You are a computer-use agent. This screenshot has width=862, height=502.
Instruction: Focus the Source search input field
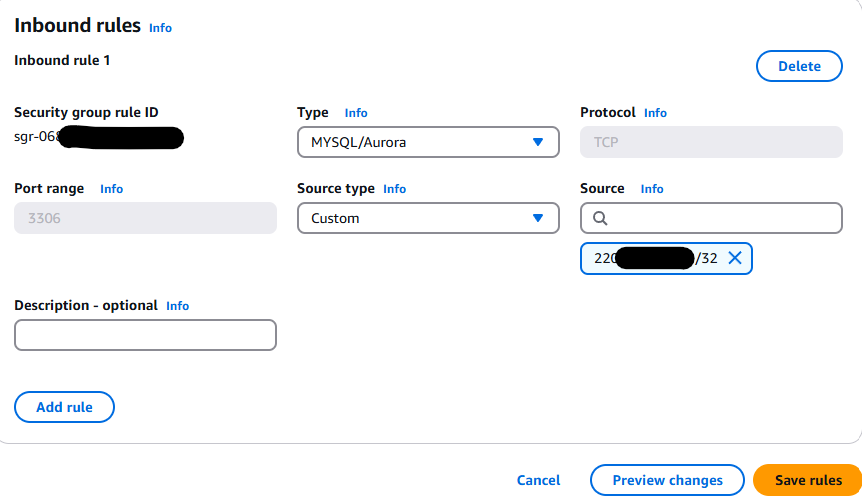click(720, 218)
